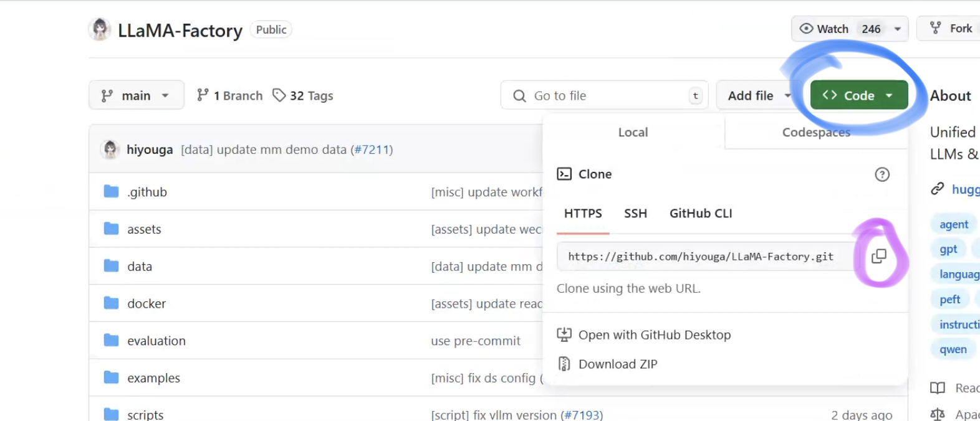Click the LLaMA-Factory owner avatar
This screenshot has height=421, width=980.
[100, 29]
